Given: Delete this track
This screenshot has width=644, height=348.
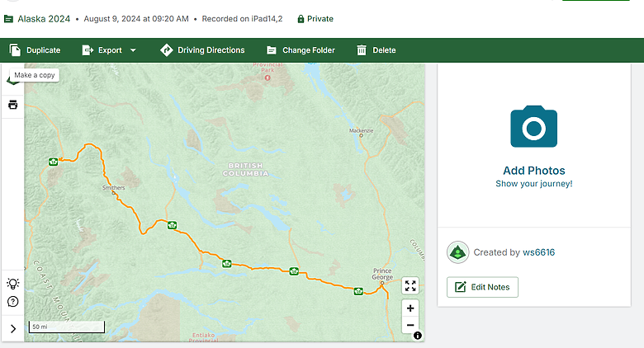Looking at the screenshot, I should pyautogui.click(x=376, y=50).
